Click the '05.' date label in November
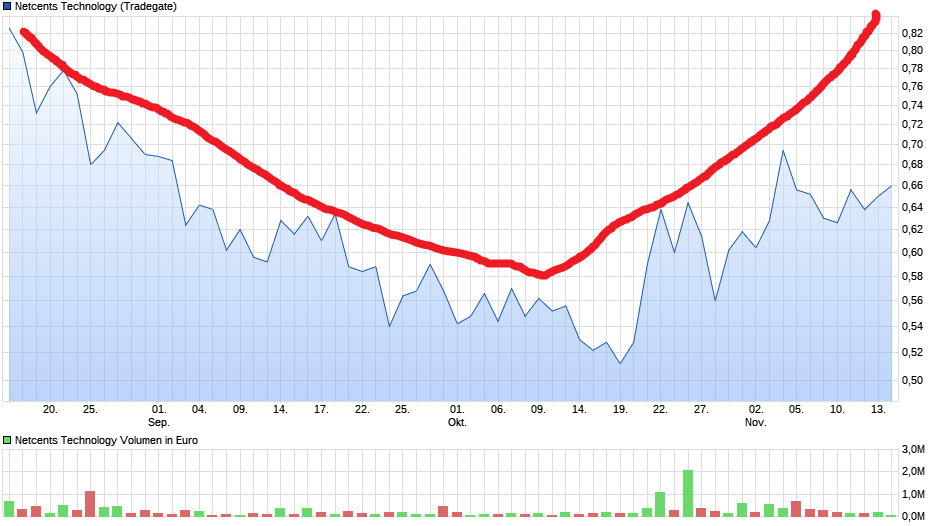The height and width of the screenshot is (526, 940). coord(796,410)
